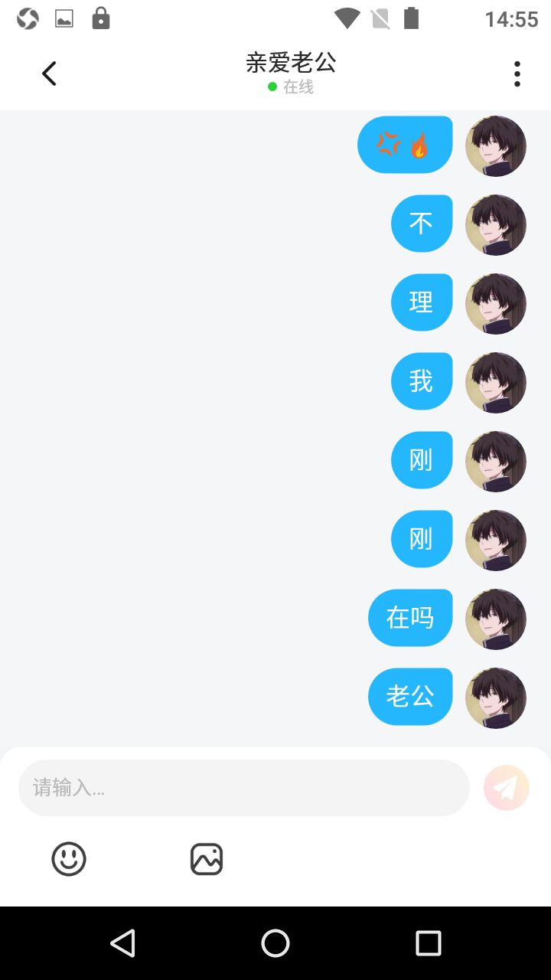Open the emoji smiley picker
This screenshot has width=551, height=980.
[69, 859]
